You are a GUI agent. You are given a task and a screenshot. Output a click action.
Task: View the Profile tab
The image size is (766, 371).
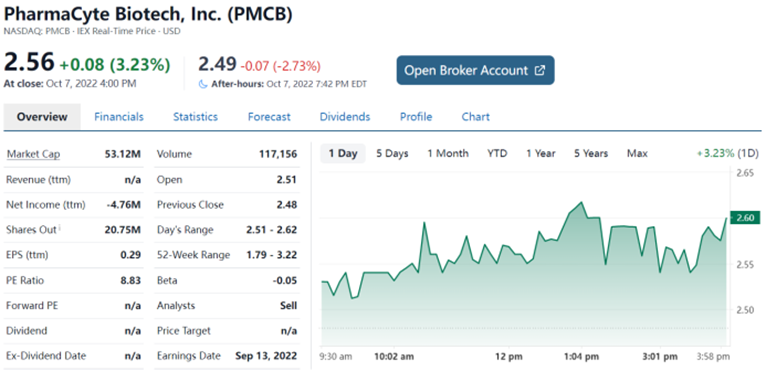pyautogui.click(x=416, y=117)
